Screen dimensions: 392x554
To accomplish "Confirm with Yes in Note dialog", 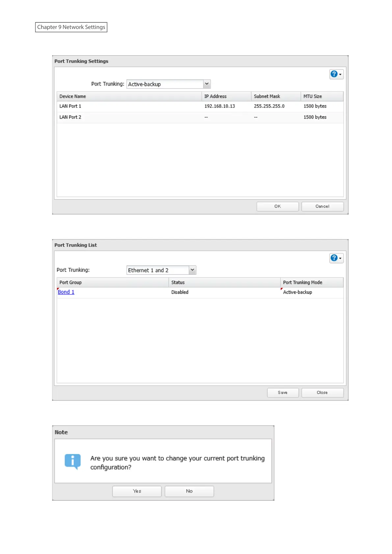I will click(137, 491).
